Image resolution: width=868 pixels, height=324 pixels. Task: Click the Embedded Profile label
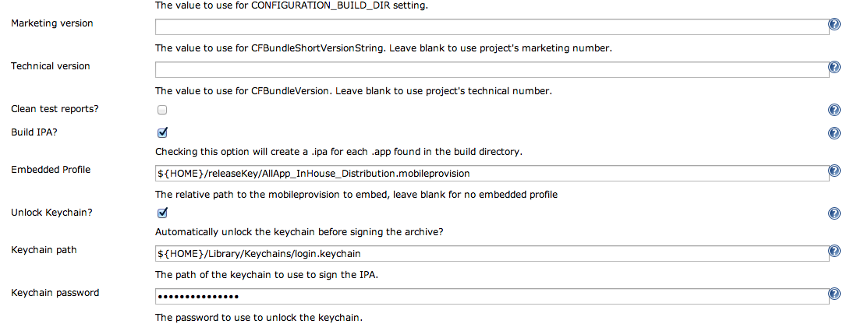coord(50,170)
